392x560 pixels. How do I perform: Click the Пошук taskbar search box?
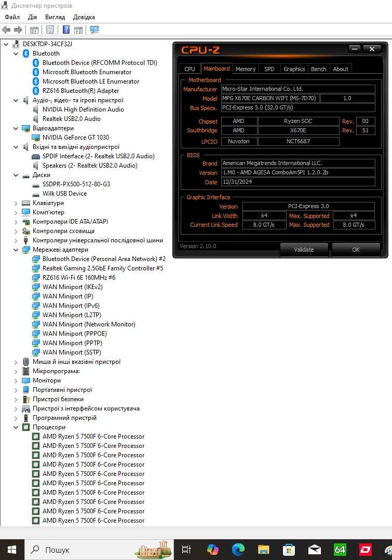tap(99, 550)
